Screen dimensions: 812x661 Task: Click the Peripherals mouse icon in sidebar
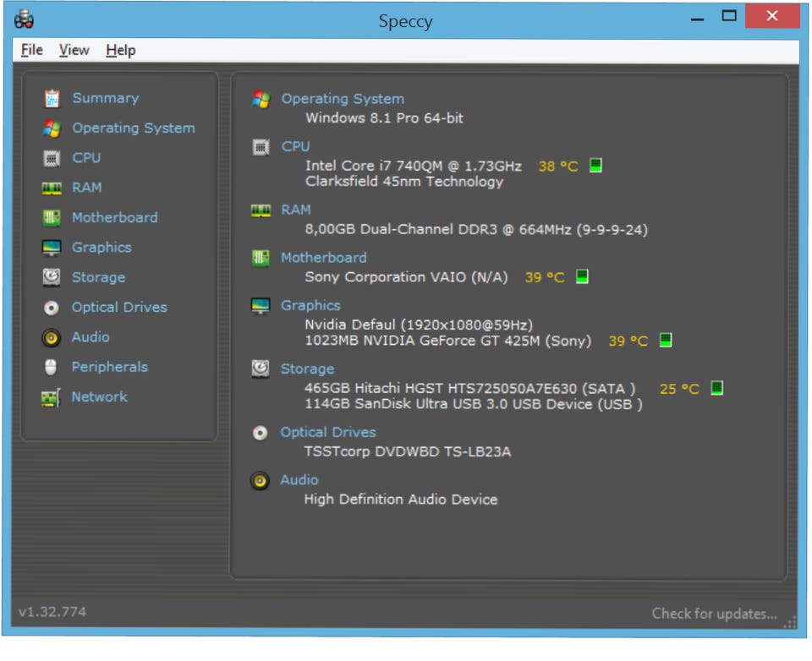pos(52,368)
